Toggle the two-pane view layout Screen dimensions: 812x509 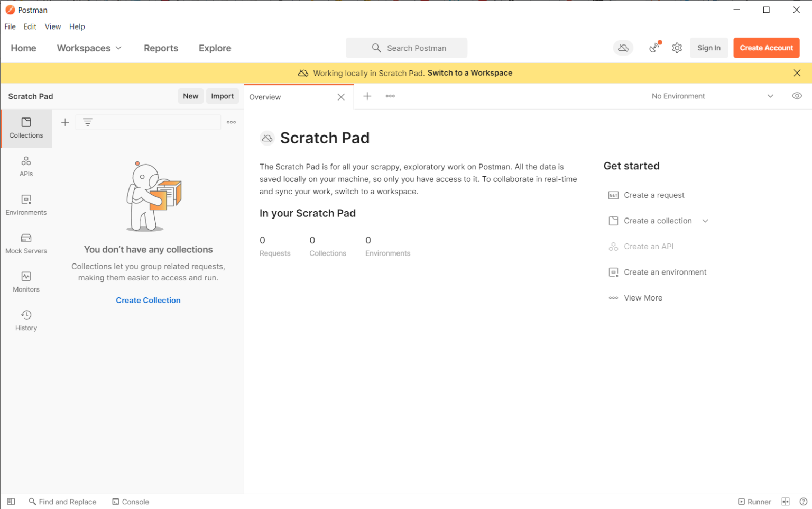tap(785, 502)
